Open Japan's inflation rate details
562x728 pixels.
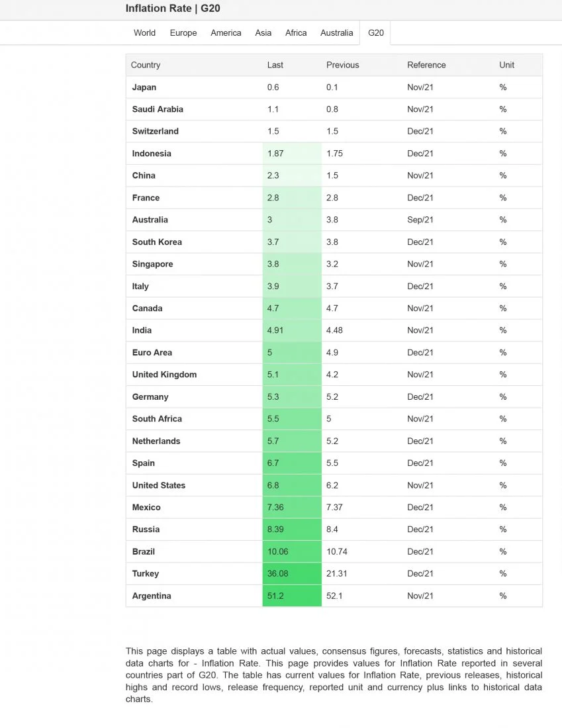pyautogui.click(x=144, y=87)
